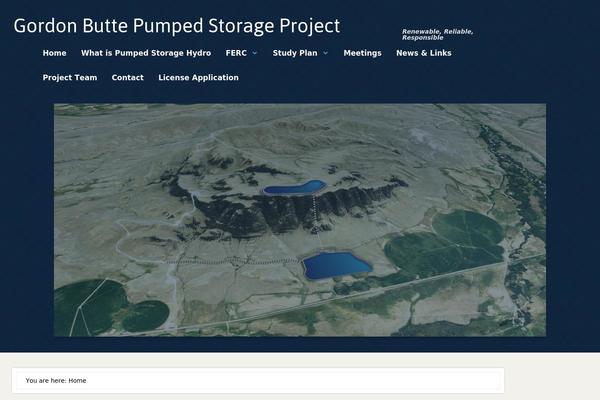Image resolution: width=600 pixels, height=400 pixels.
Task: Expand the FERC dropdown arrow
Action: tap(255, 53)
